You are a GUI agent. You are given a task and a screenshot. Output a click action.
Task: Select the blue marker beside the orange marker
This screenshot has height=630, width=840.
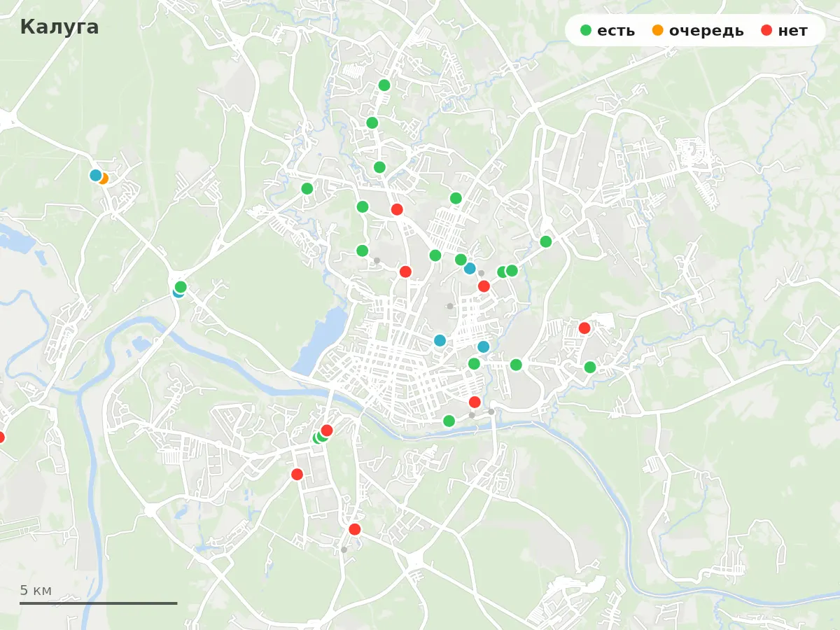click(x=96, y=175)
